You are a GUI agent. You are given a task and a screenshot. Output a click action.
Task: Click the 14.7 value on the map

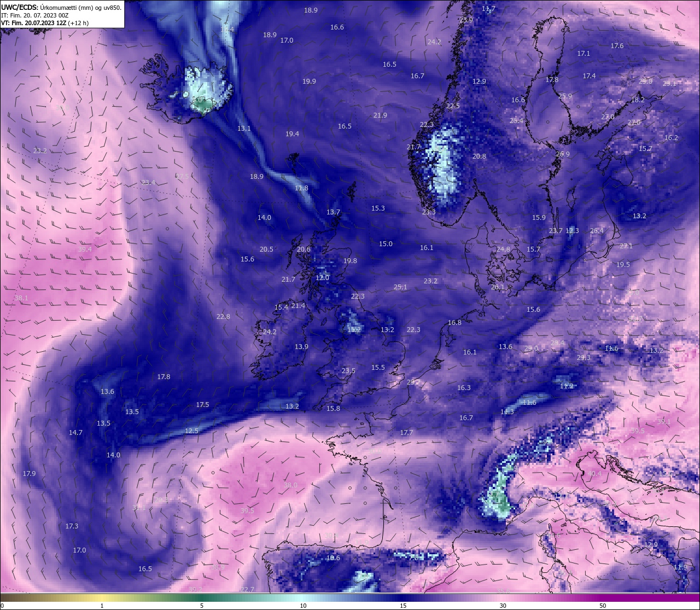click(75, 433)
